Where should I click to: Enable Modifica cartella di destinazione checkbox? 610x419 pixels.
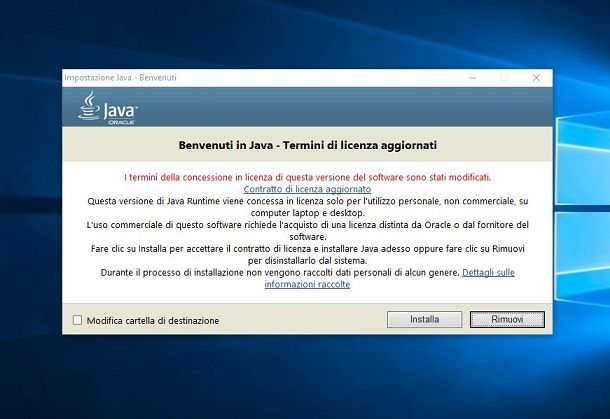click(x=77, y=320)
